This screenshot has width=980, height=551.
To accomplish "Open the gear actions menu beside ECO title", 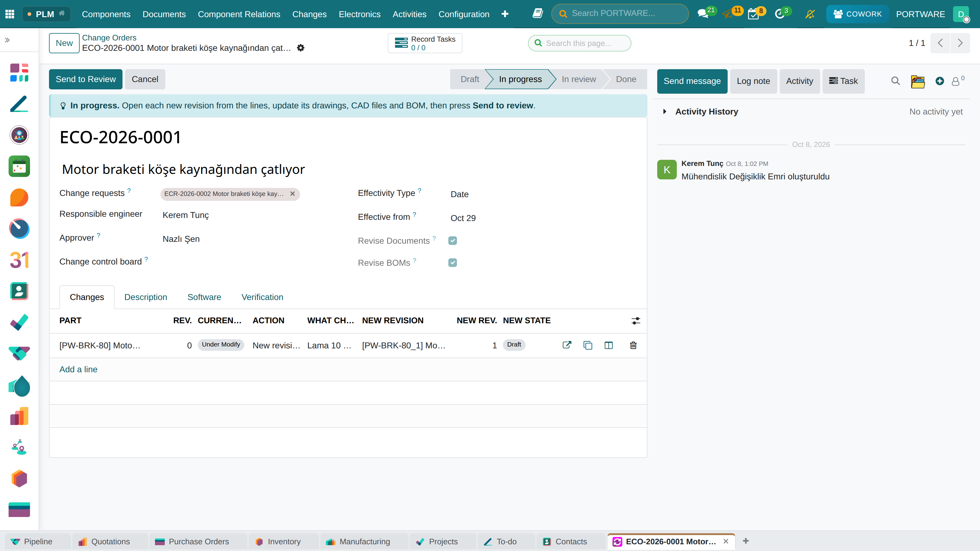I will (300, 48).
